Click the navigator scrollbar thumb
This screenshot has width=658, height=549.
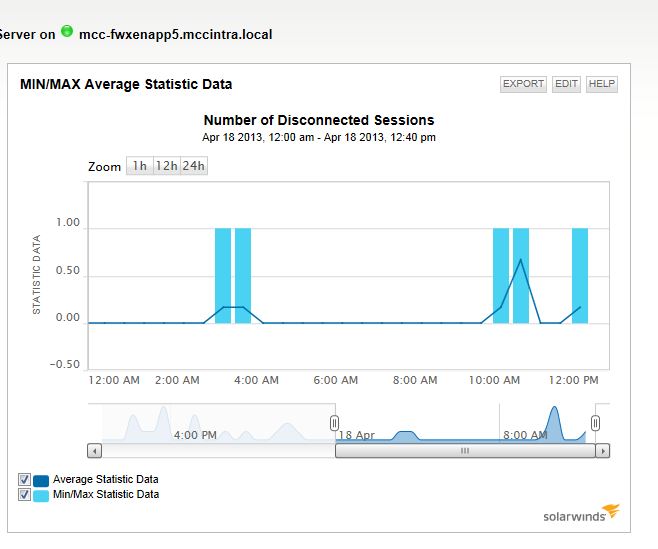point(465,451)
